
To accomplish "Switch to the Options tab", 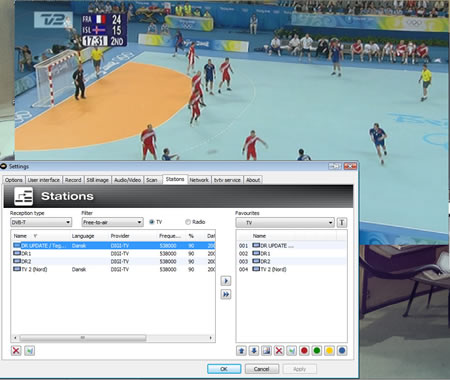I will click(14, 180).
